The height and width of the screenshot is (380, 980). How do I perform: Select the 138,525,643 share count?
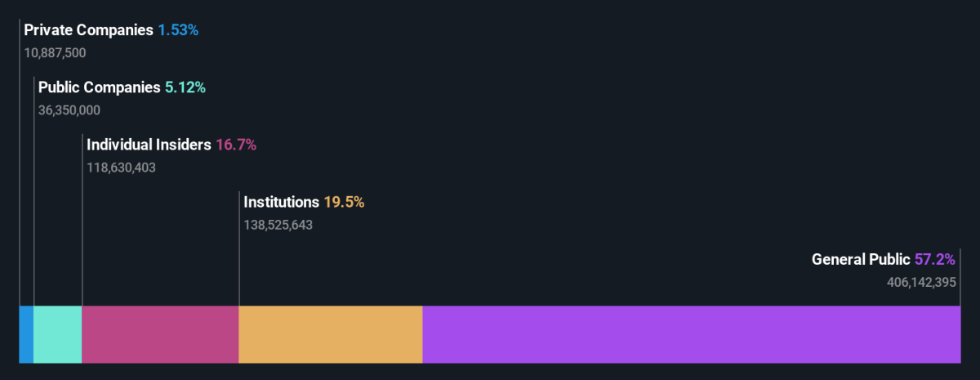[x=278, y=225]
